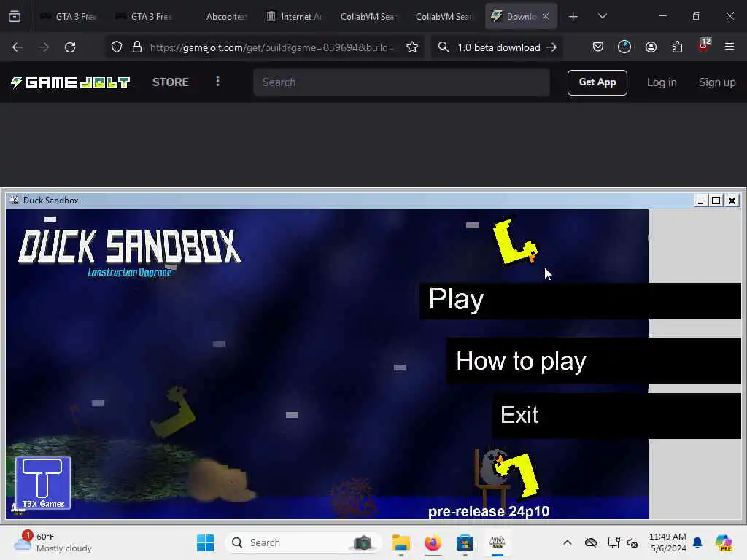The image size is (747, 560).
Task: Switch to Abcooltext tab
Action: pos(219,17)
